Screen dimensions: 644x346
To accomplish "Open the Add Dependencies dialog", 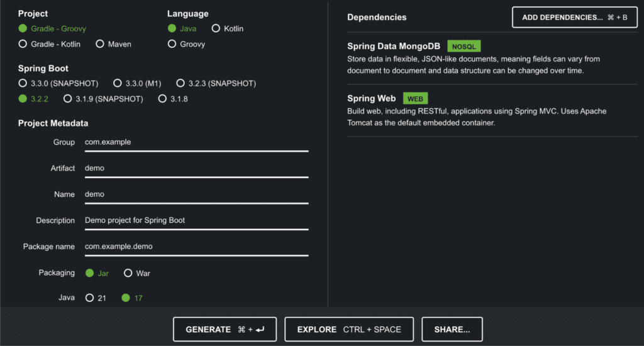I will [574, 18].
